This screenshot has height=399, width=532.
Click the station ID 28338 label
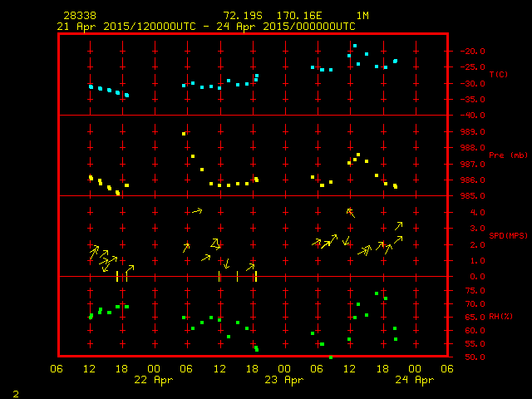(79, 16)
